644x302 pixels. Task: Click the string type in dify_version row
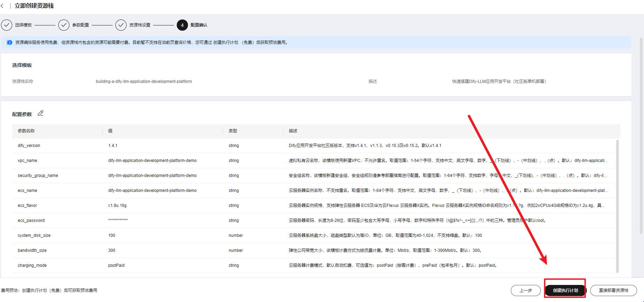point(234,146)
